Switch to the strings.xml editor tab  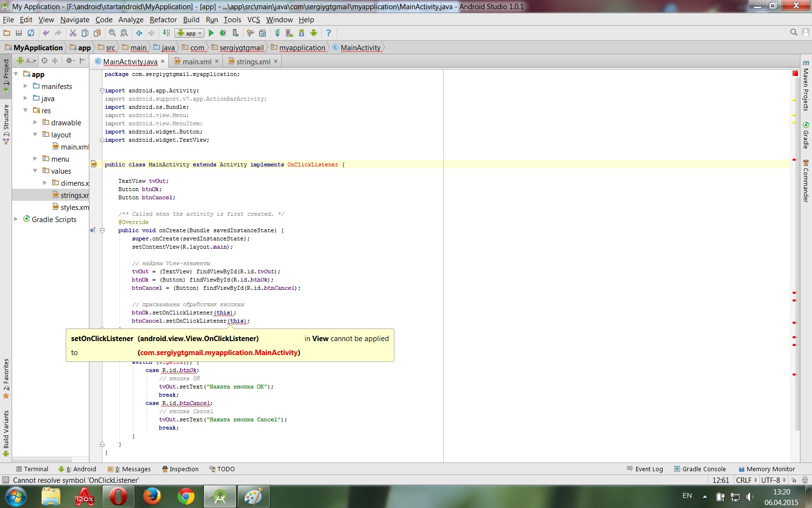[x=253, y=61]
